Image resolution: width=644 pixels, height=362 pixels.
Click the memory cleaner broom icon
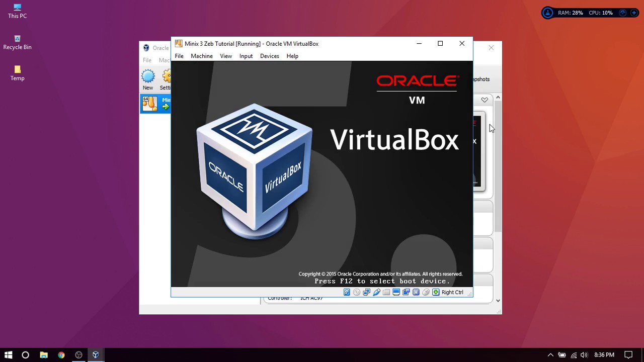coord(548,13)
